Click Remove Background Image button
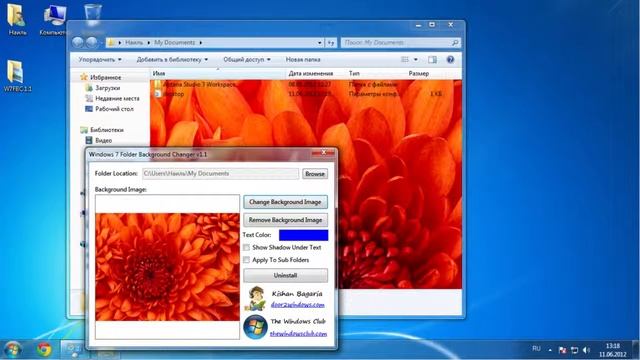 [x=285, y=220]
